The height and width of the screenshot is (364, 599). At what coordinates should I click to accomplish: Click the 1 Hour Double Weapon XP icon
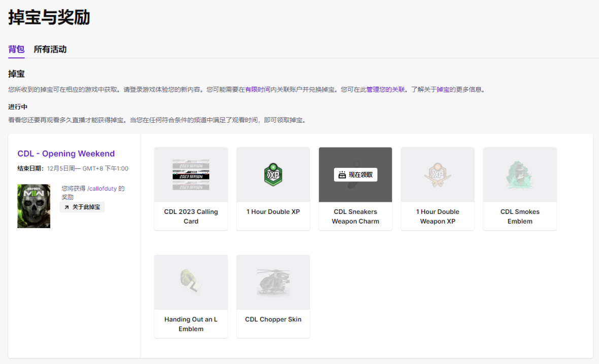point(438,175)
